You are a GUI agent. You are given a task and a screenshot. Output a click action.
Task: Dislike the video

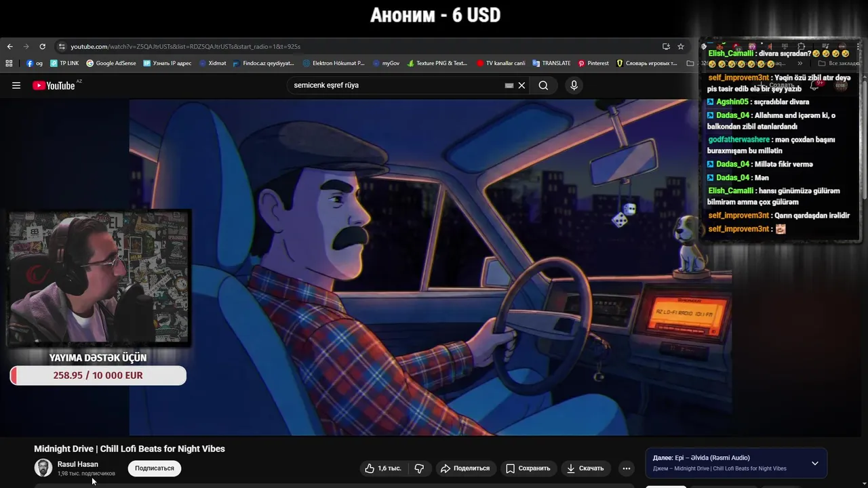pyautogui.click(x=419, y=468)
